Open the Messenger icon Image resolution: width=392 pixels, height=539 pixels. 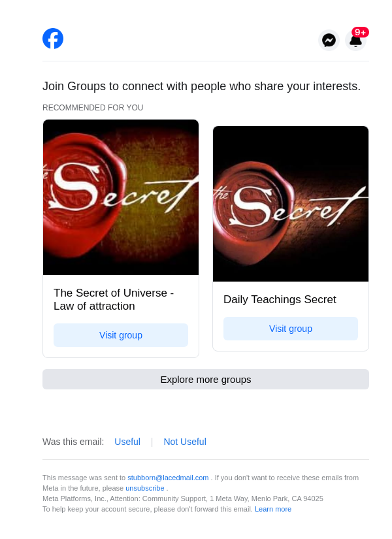coord(329,41)
